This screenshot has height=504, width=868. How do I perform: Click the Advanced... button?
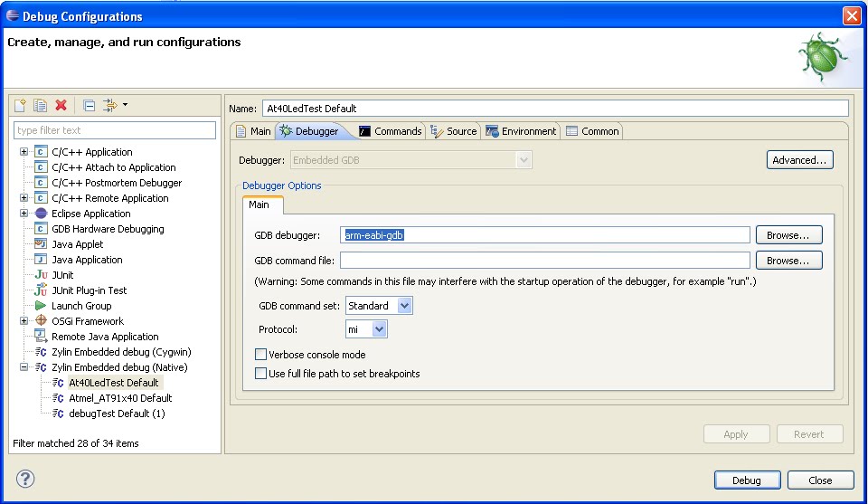(800, 160)
